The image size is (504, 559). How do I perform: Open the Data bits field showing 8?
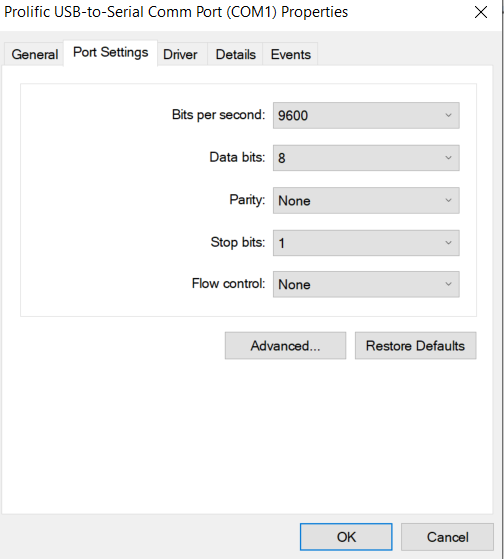coord(366,158)
